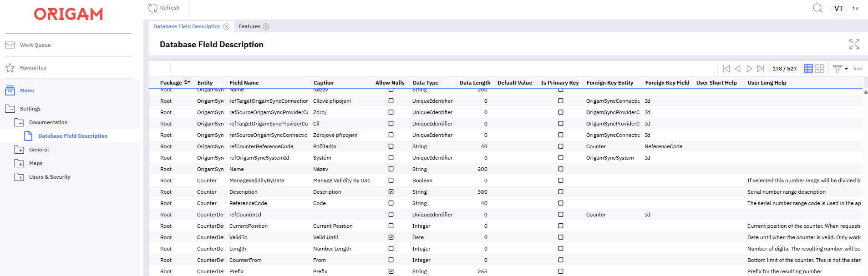Sort by the Foreign Key Entity column header
This screenshot has height=276, width=868.
pyautogui.click(x=610, y=83)
